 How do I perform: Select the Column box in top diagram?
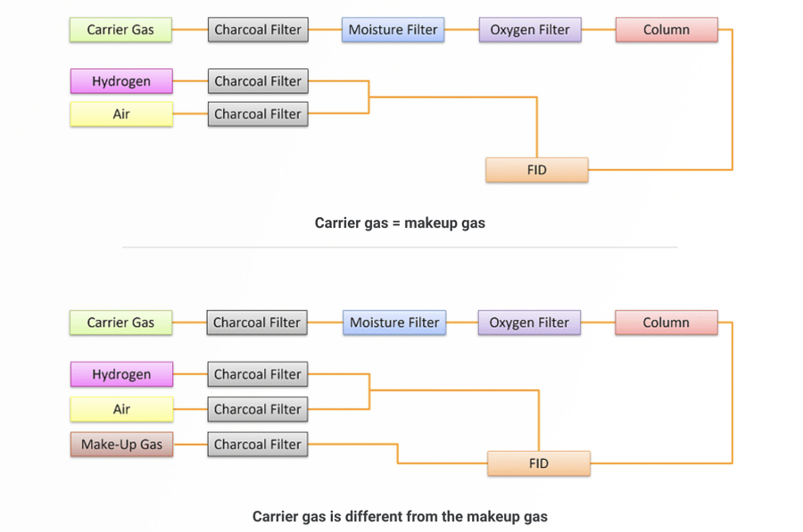tap(666, 30)
